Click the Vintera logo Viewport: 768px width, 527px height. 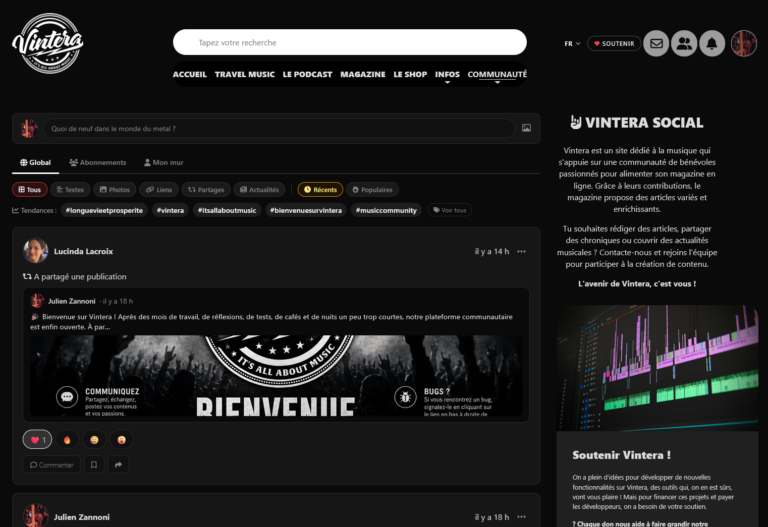(48, 44)
